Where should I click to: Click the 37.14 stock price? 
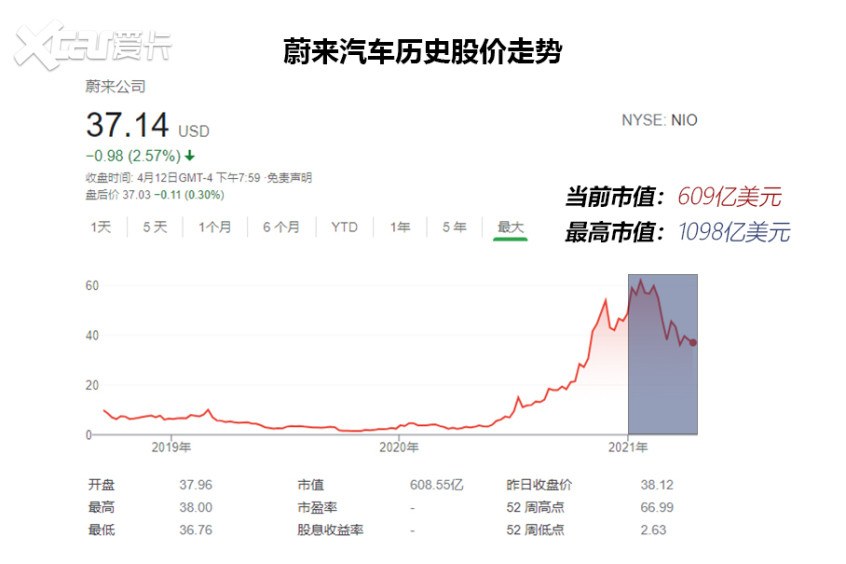pos(127,125)
